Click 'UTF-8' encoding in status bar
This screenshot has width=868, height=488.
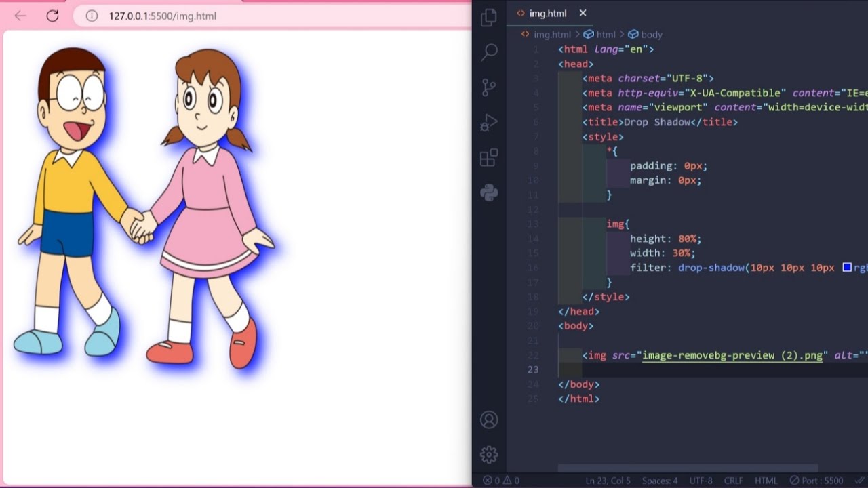[701, 481]
